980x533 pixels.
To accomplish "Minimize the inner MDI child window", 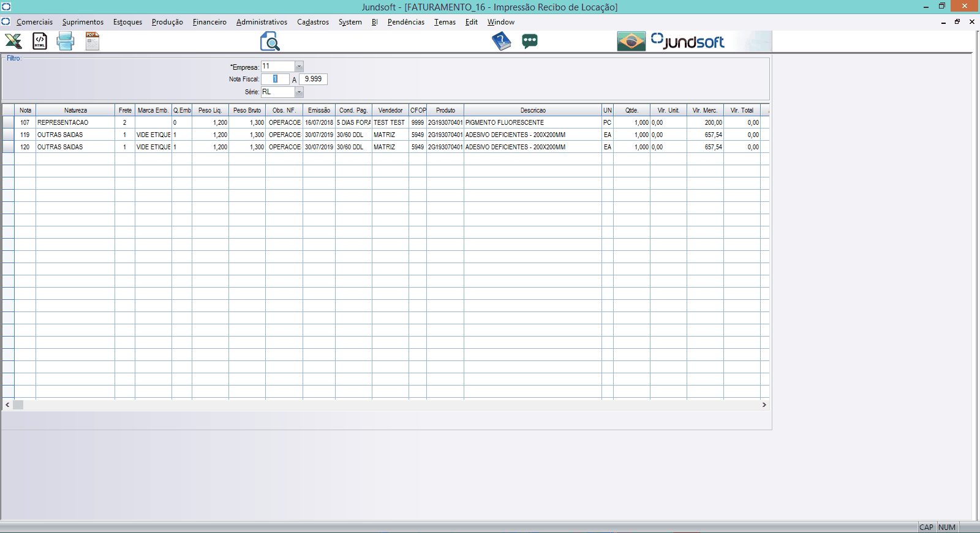I will [x=943, y=21].
